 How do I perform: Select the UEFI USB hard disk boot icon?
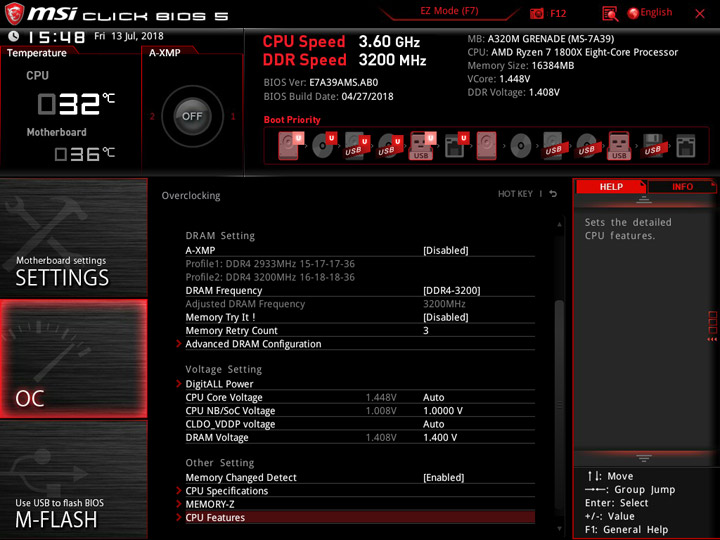[x=357, y=146]
